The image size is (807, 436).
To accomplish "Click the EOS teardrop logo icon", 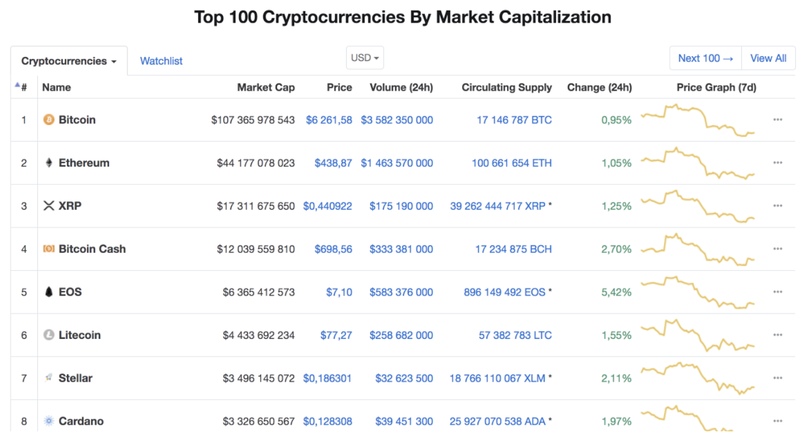I will click(49, 292).
